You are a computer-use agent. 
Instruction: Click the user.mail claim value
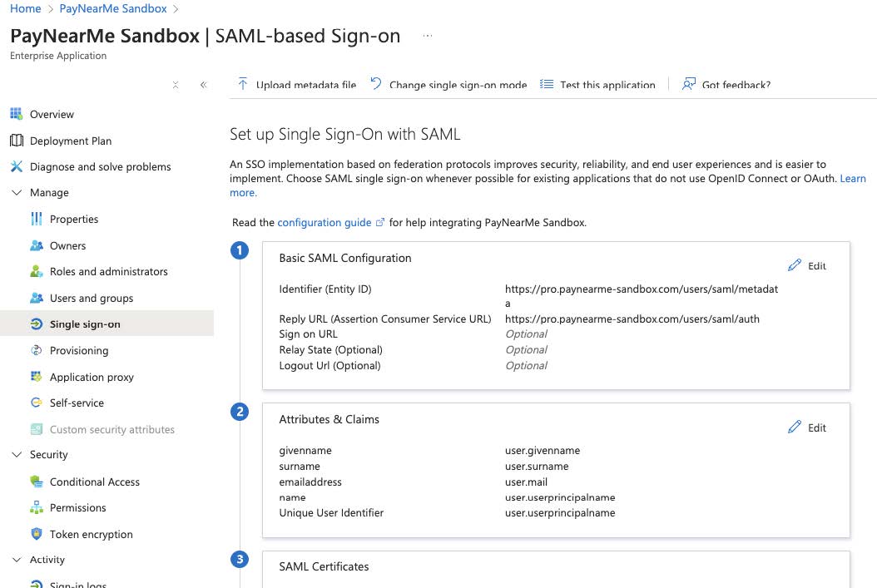point(526,482)
